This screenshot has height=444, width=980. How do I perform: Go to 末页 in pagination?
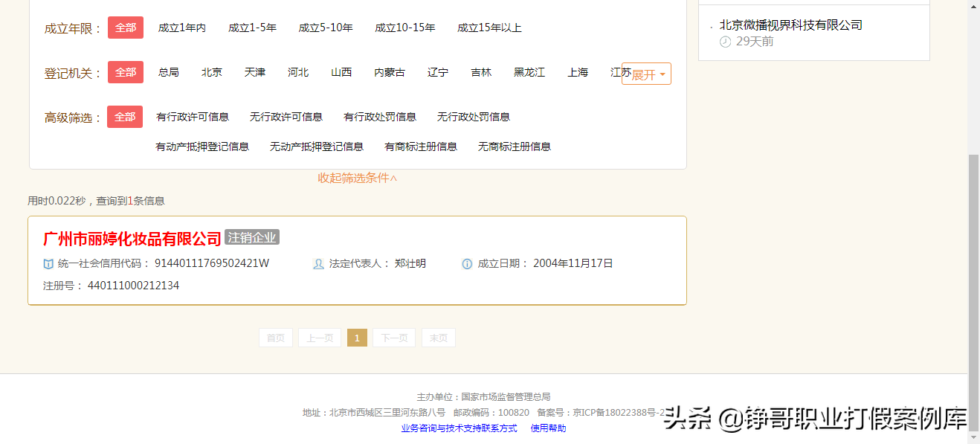[x=439, y=338]
